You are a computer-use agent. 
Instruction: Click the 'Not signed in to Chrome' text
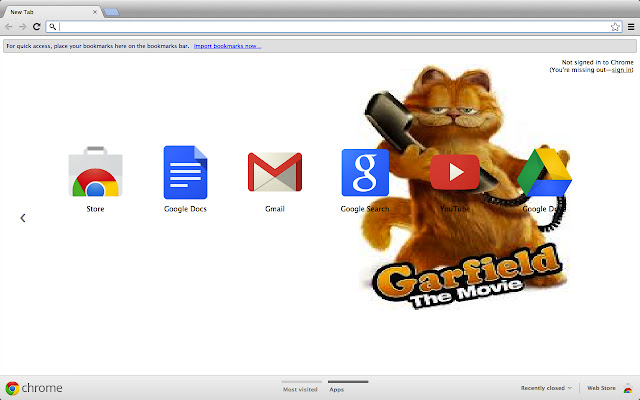(598, 62)
